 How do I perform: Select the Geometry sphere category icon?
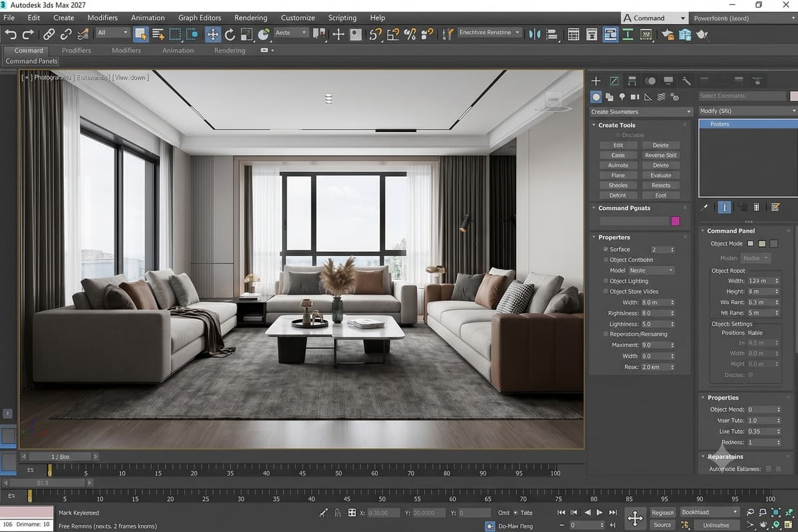click(x=597, y=97)
